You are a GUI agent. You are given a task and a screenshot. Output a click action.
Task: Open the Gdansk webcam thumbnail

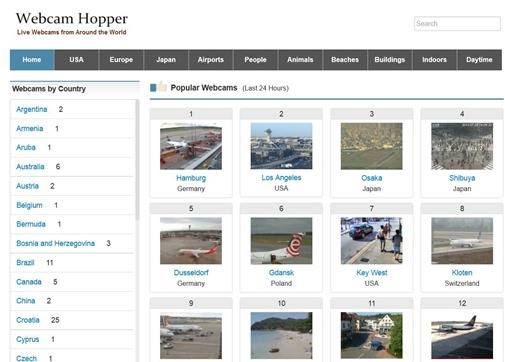[281, 241]
